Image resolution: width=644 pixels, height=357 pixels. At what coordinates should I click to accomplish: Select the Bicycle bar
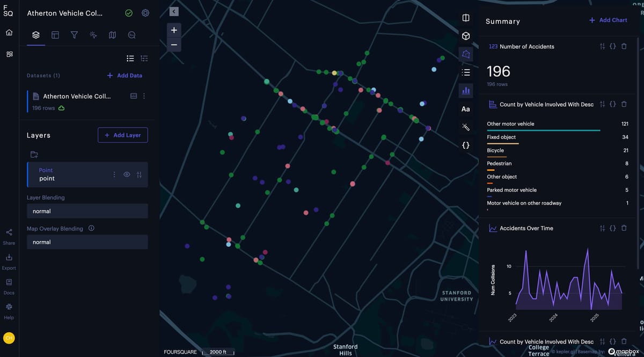coord(496,157)
